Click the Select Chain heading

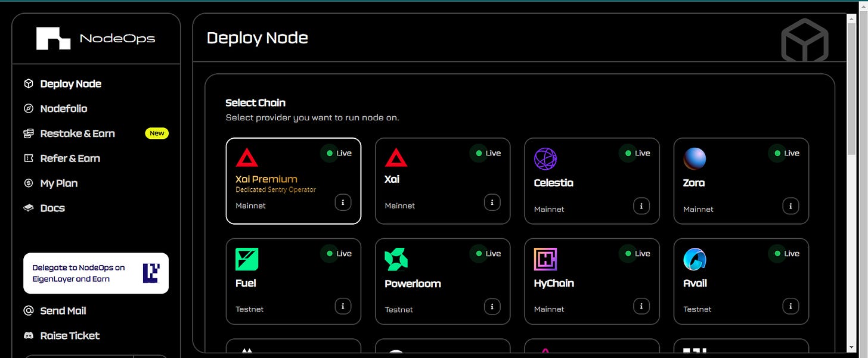point(256,102)
